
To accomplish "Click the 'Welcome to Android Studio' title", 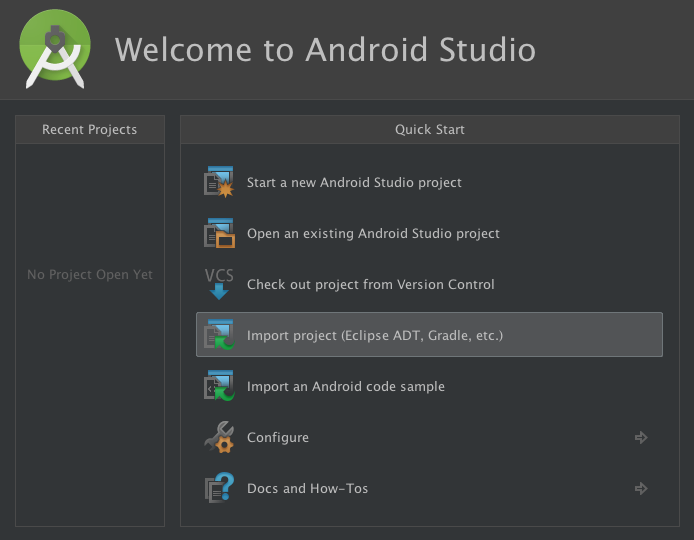I will (x=325, y=49).
